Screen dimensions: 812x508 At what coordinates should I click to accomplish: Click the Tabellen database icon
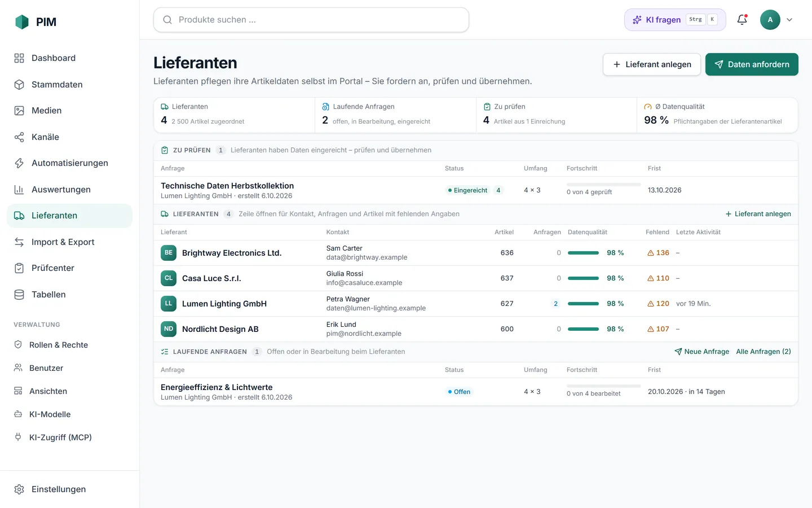pos(19,295)
